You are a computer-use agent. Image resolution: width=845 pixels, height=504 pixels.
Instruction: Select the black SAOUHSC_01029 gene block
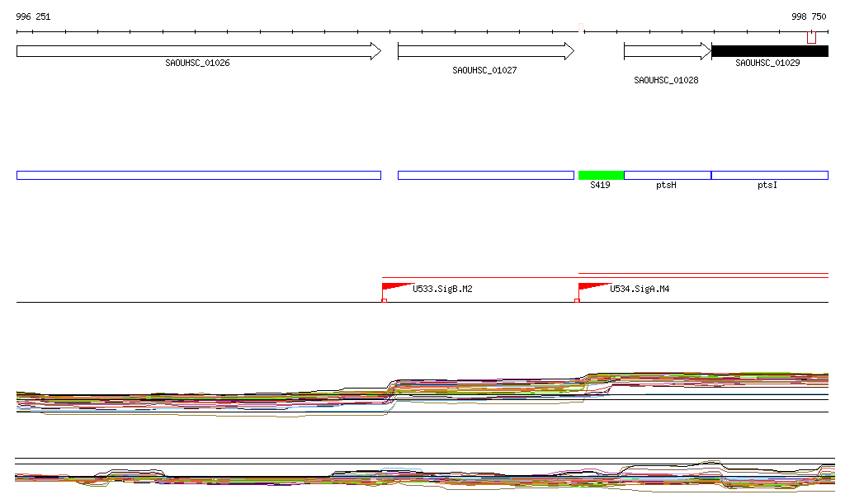point(770,51)
